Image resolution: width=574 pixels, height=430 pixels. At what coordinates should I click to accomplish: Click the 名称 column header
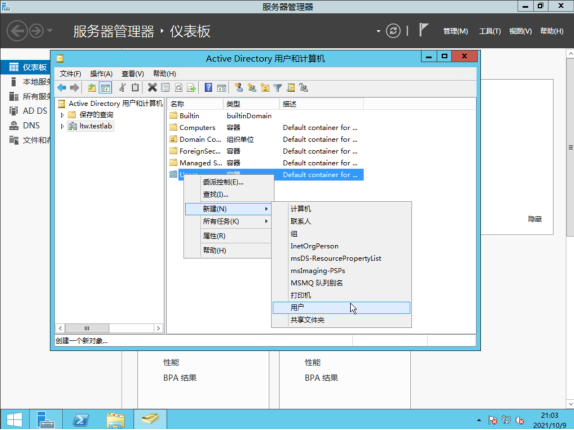(195, 104)
